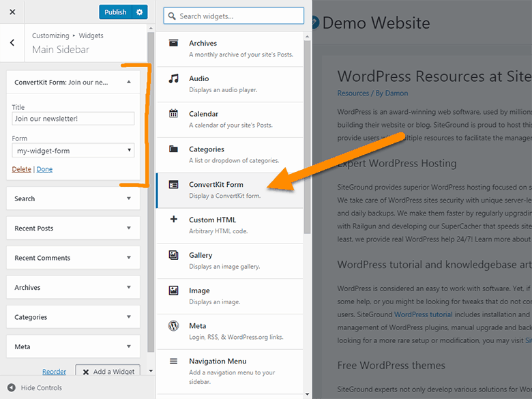Click the WordPress tutorial link in preview

pos(424,314)
